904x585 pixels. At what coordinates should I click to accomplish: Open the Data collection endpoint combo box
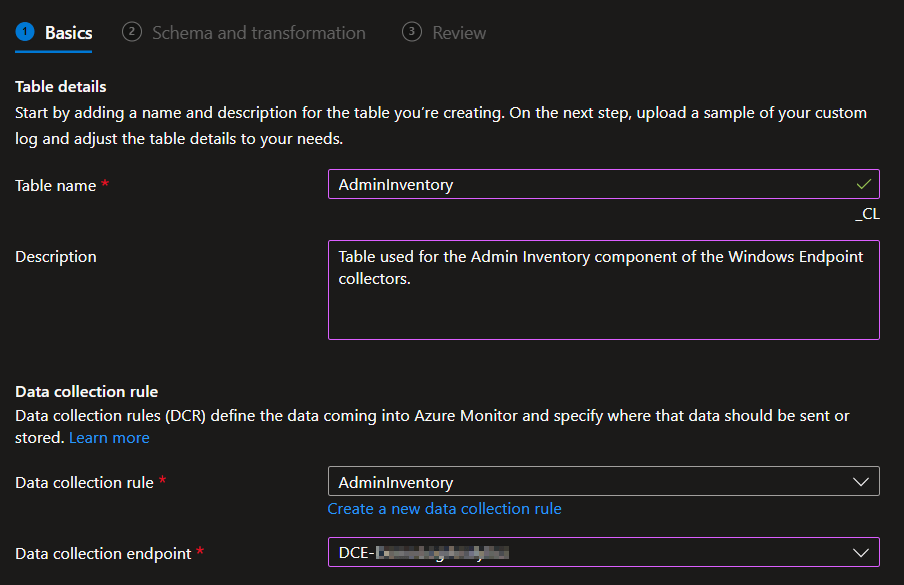pyautogui.click(x=590, y=552)
